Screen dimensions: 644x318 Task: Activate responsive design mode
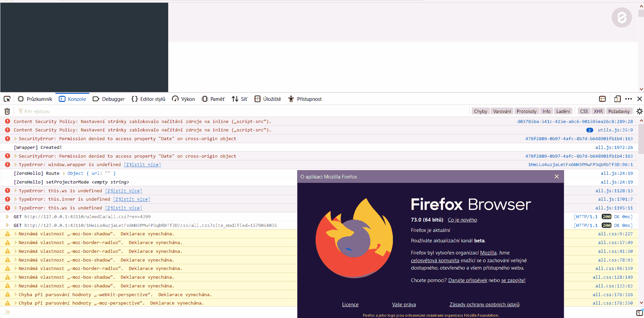pos(617,99)
